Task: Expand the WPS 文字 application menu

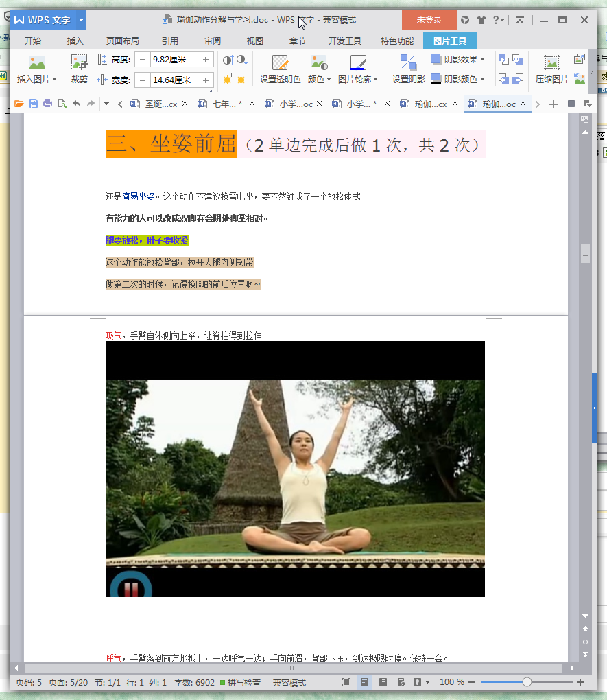Action: (x=81, y=20)
